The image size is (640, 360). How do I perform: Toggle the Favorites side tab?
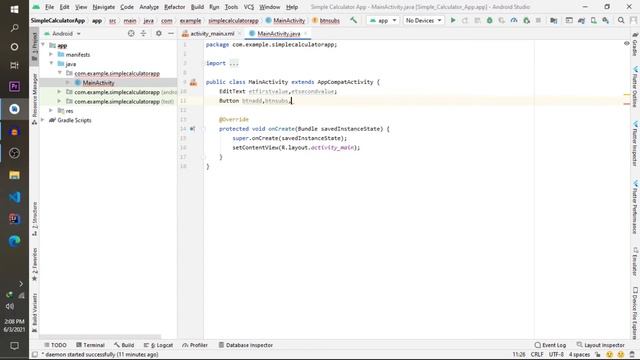click(35, 264)
